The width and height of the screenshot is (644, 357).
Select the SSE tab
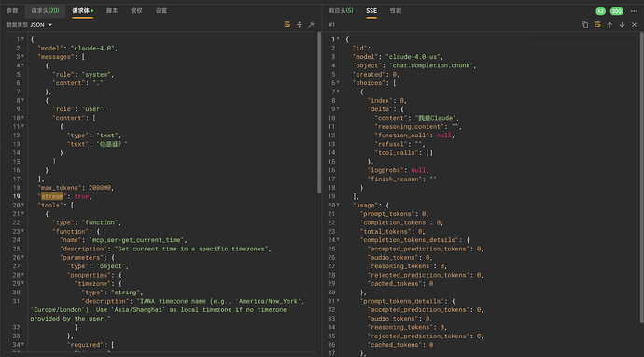[x=371, y=10]
